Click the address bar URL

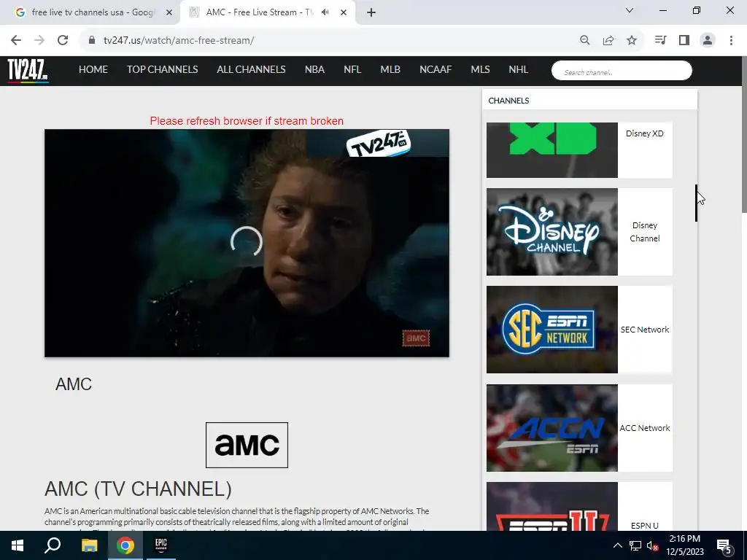click(179, 41)
